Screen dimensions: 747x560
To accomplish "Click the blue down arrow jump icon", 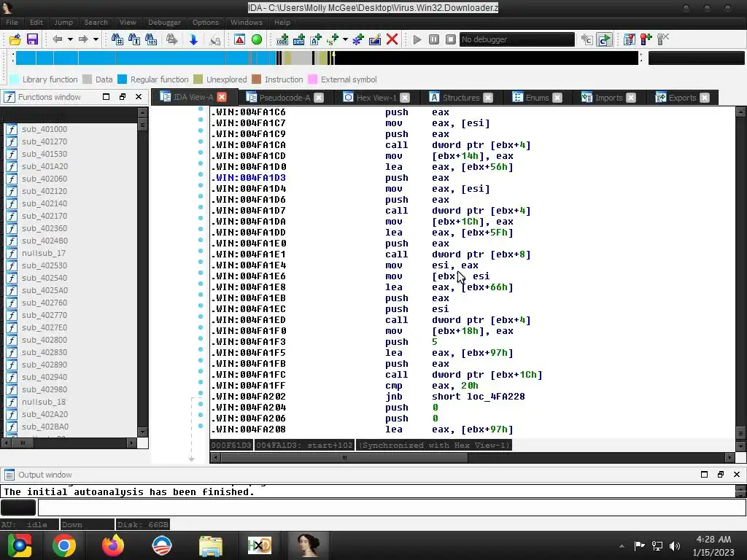I will point(193,39).
